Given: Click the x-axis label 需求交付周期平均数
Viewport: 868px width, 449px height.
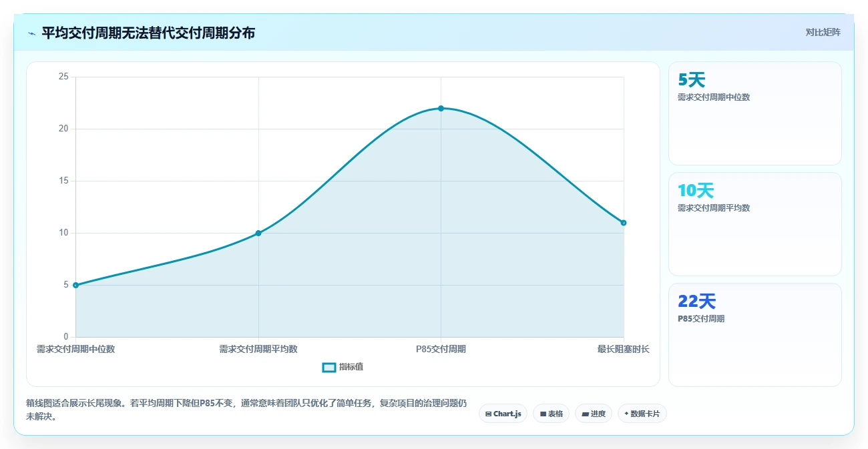Looking at the screenshot, I should [258, 349].
